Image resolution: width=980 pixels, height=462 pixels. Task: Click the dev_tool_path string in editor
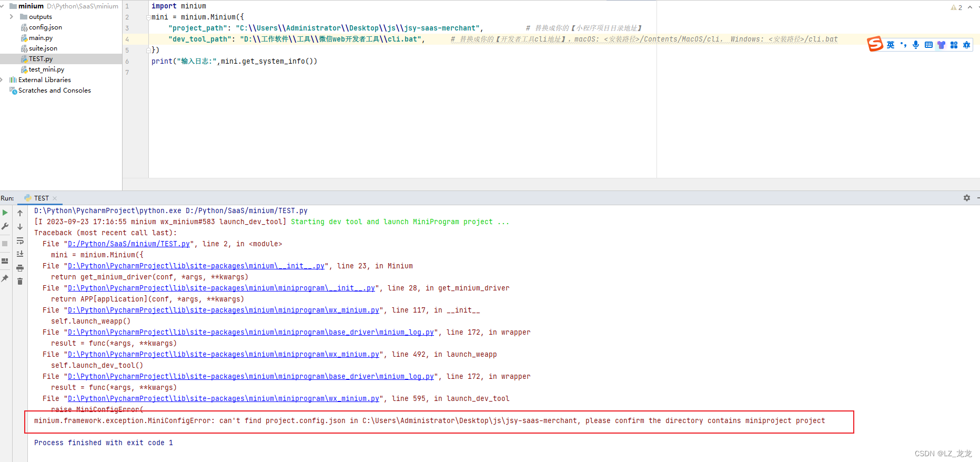(330, 39)
